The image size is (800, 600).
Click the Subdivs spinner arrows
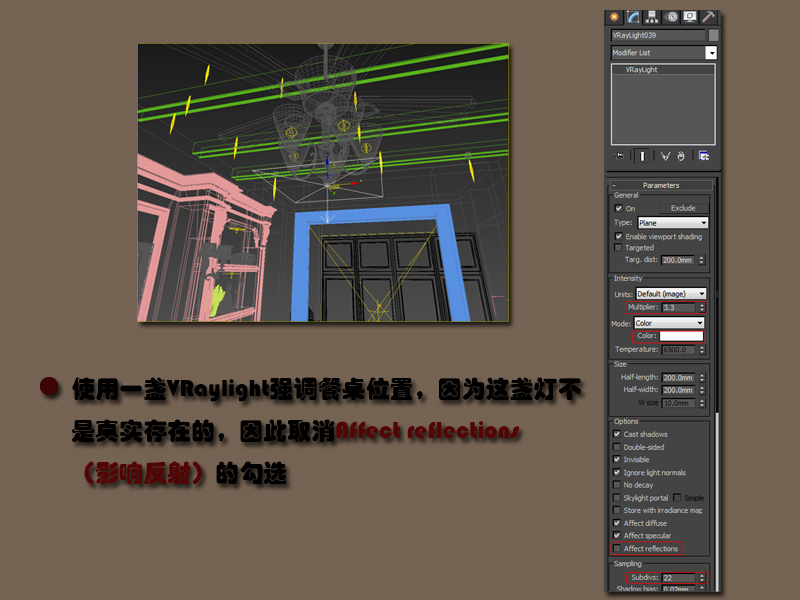tap(702, 578)
